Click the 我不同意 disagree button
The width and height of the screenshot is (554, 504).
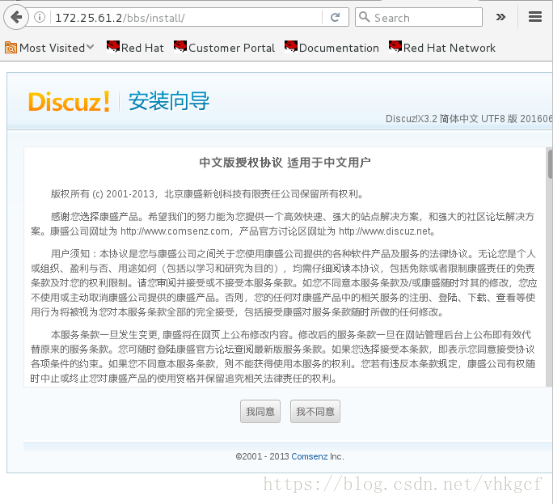click(x=315, y=411)
